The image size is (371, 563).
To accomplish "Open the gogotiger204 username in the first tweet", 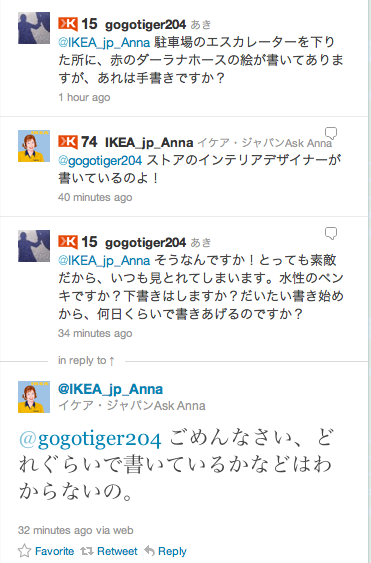I will (x=145, y=25).
